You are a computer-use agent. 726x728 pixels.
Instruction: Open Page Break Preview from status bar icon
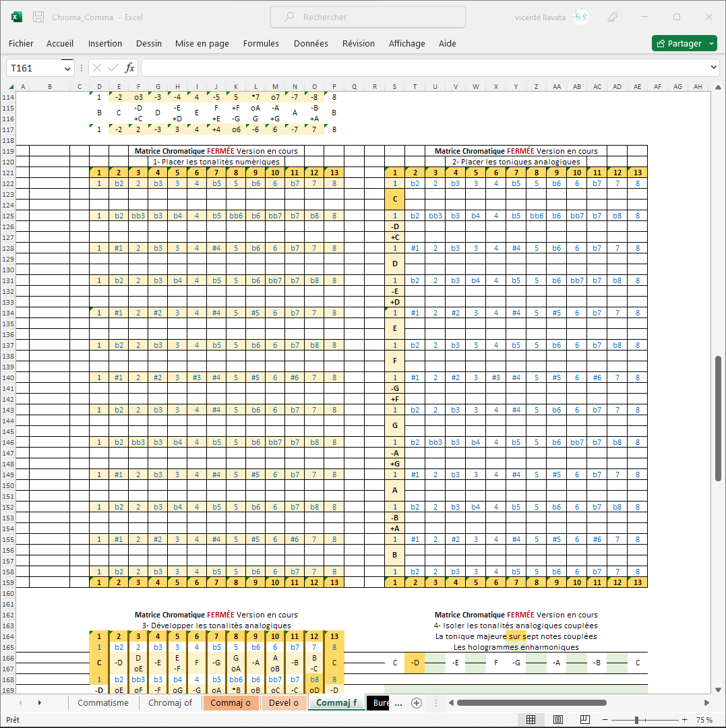point(584,720)
